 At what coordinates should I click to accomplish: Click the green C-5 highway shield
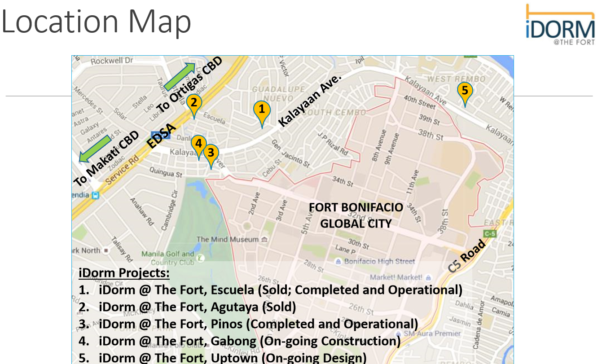[x=489, y=233]
